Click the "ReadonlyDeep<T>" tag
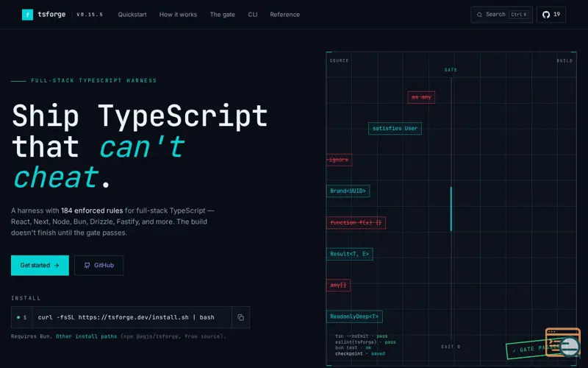 (x=354, y=316)
